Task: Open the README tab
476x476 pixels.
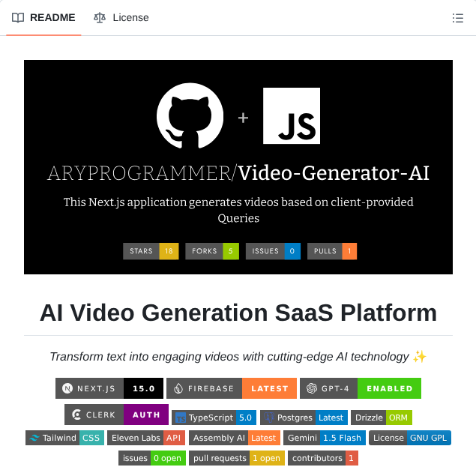Action: (x=43, y=17)
